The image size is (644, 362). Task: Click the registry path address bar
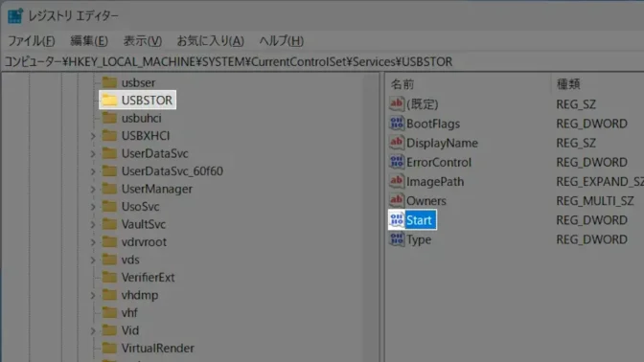click(x=322, y=61)
